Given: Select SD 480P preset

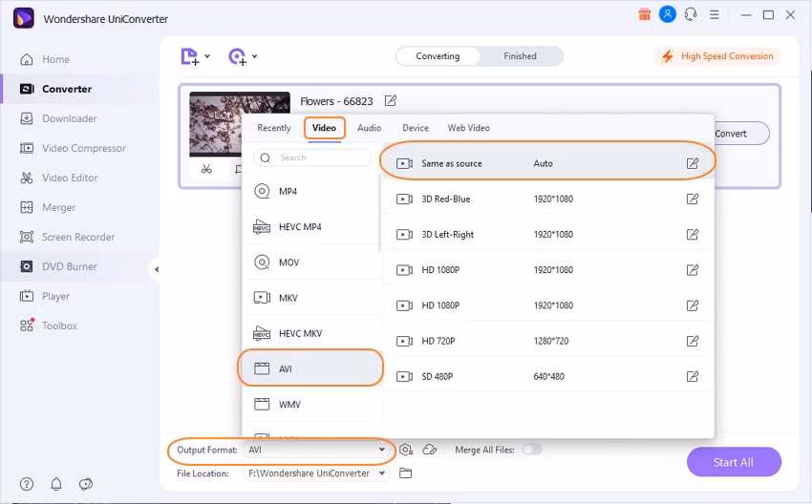Looking at the screenshot, I should [x=548, y=376].
